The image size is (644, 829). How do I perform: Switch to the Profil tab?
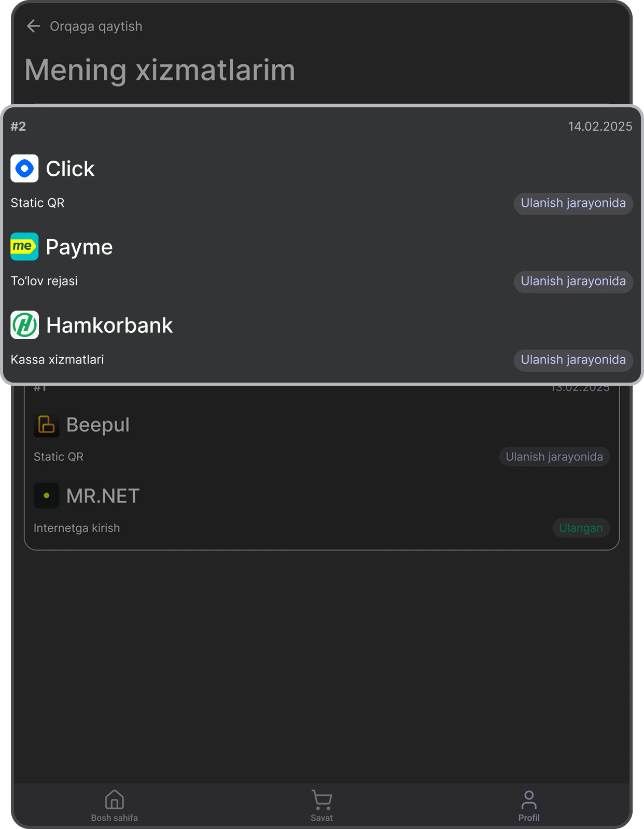click(529, 806)
